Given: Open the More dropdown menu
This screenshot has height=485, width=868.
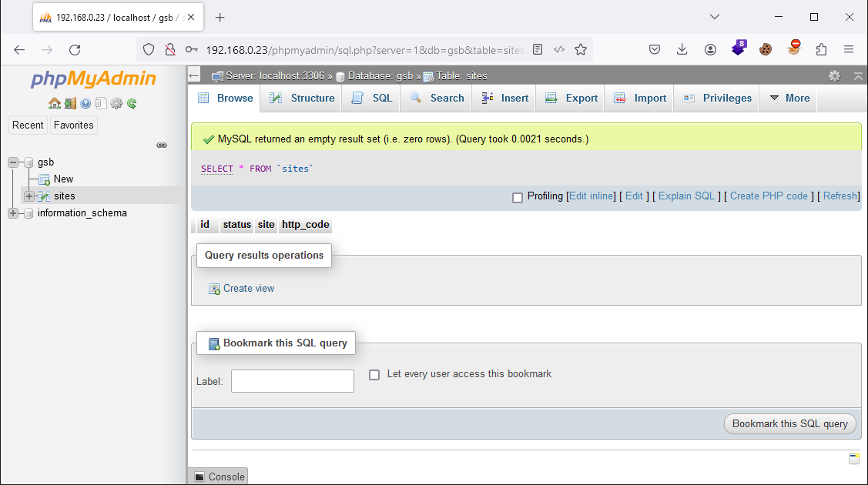Looking at the screenshot, I should click(789, 98).
